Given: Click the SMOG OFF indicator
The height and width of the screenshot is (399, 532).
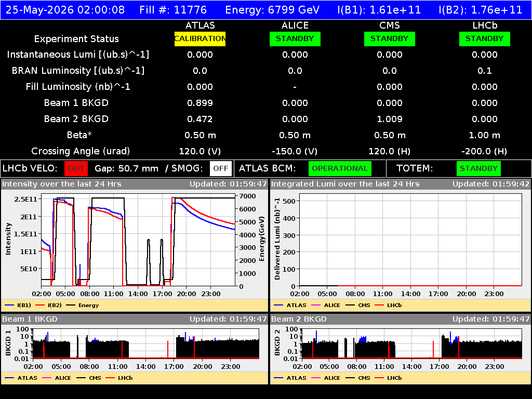Looking at the screenshot, I should click(x=220, y=169).
